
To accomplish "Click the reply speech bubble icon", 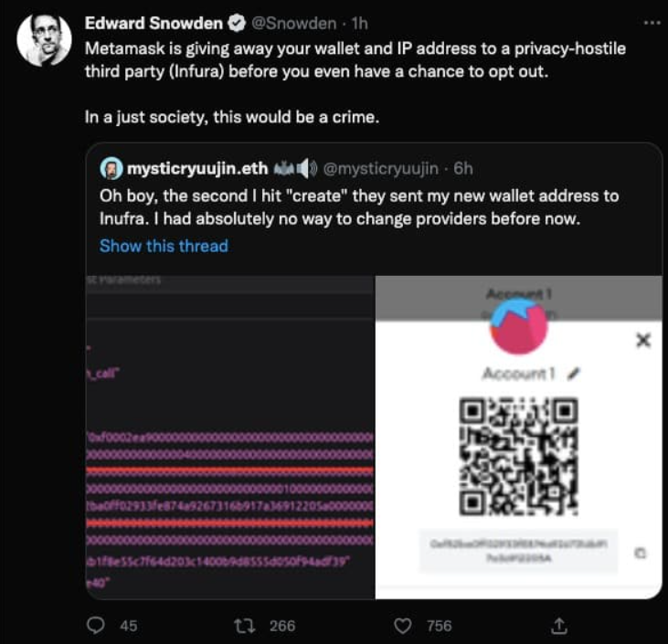I will (x=98, y=626).
